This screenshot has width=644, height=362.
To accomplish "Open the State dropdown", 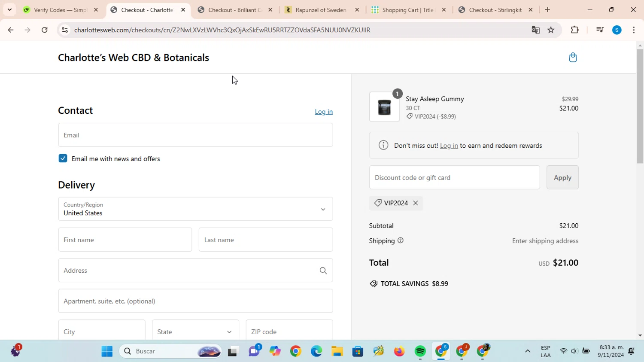I will pos(195,332).
